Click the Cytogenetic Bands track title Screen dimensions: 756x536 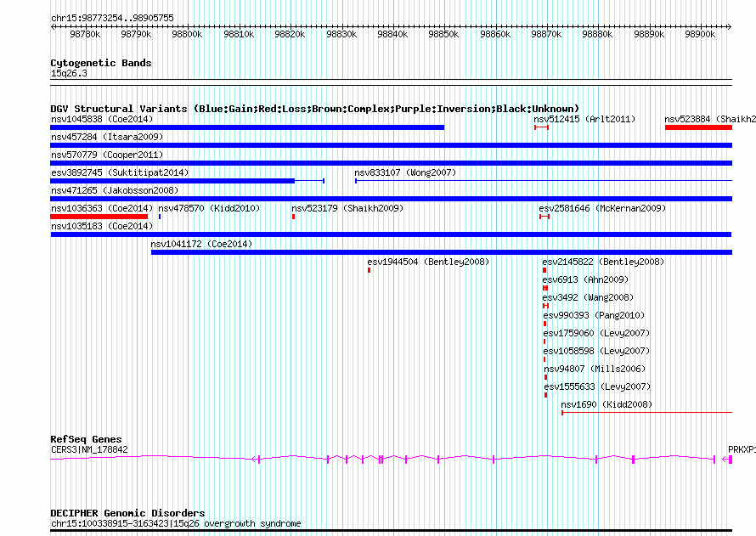click(101, 63)
